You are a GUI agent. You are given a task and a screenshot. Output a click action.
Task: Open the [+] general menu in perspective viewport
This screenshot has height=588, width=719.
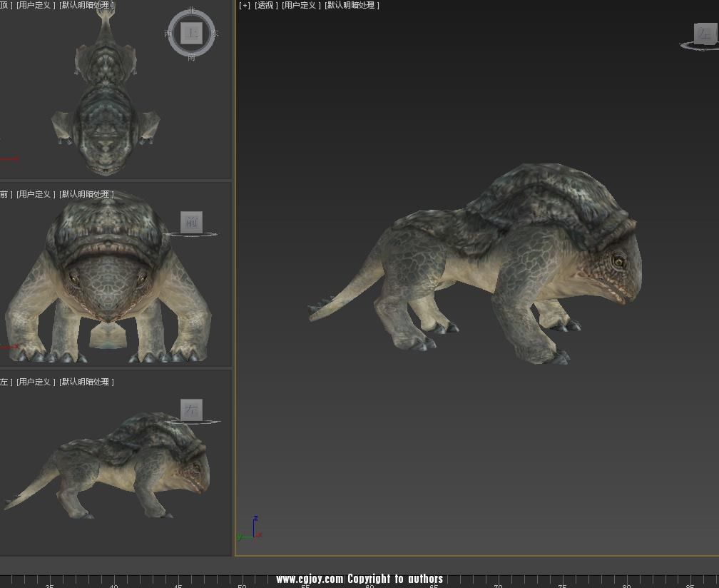click(x=245, y=6)
